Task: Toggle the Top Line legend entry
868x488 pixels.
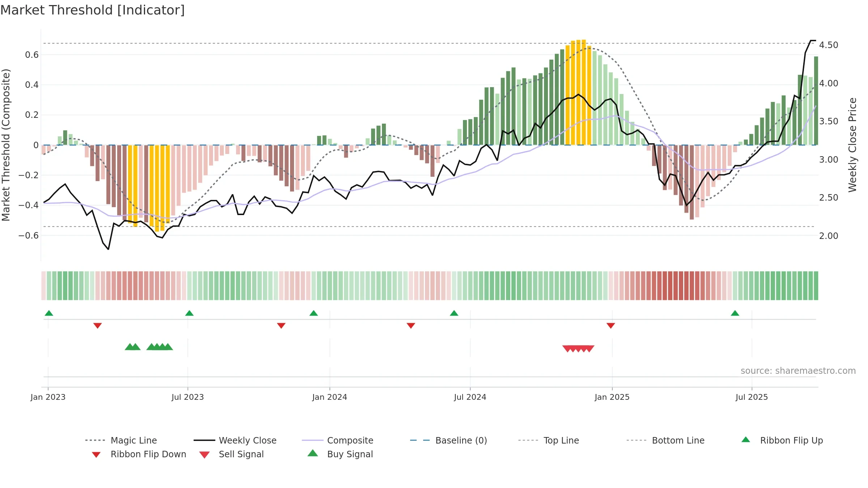Action: point(548,440)
